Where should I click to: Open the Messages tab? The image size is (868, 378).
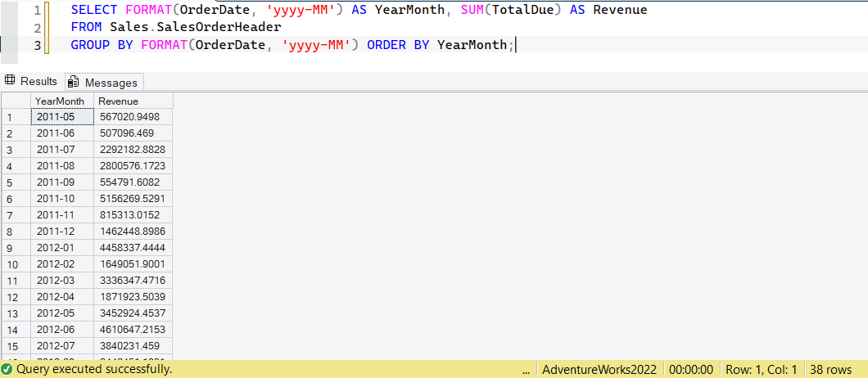coord(104,83)
